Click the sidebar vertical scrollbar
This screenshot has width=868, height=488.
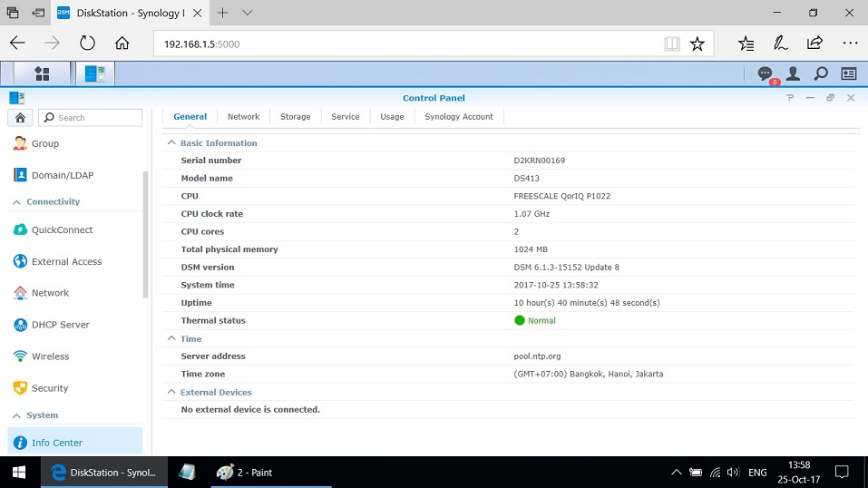(146, 234)
